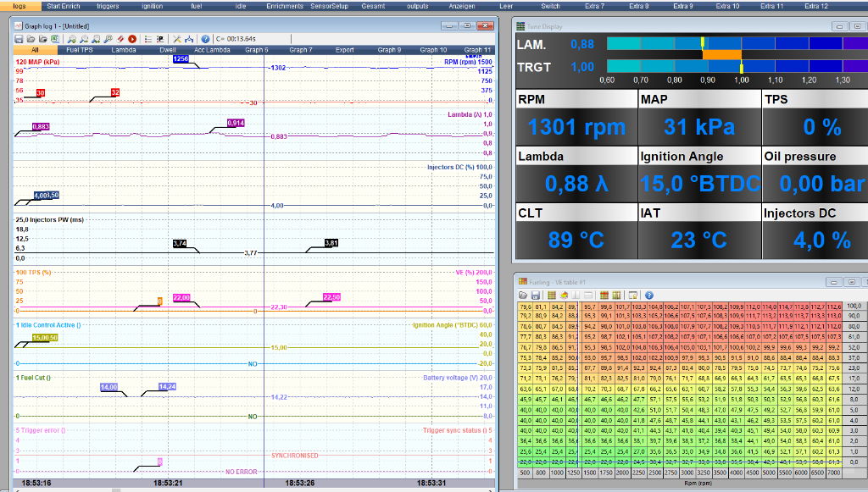Image resolution: width=868 pixels, height=492 pixels.
Task: Open help from the Graph log toolbar
Action: (x=204, y=39)
